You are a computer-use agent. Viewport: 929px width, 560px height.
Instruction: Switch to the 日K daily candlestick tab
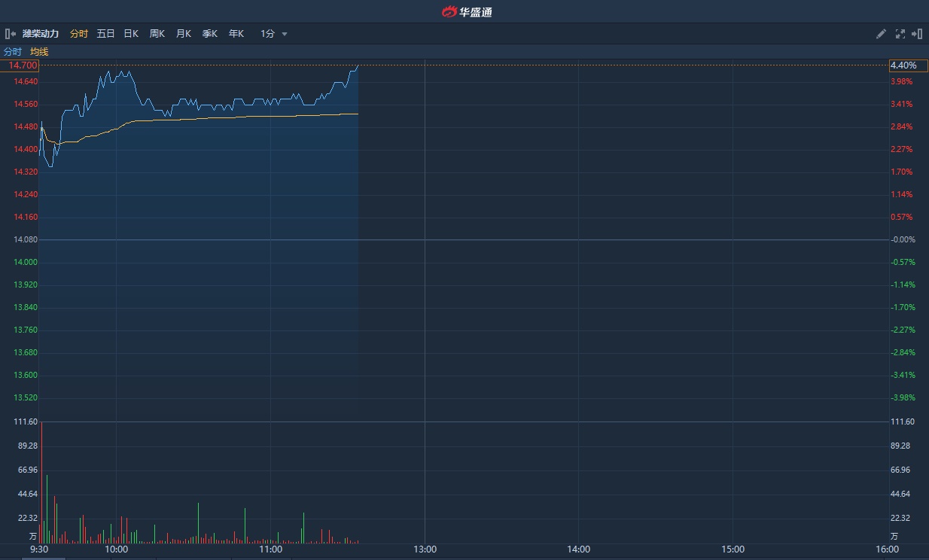131,34
